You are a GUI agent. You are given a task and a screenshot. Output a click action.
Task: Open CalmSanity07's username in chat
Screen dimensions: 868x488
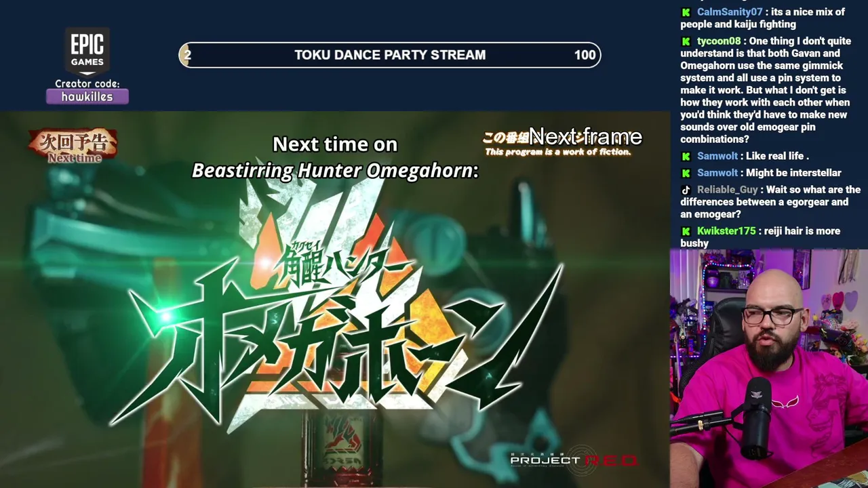point(730,12)
